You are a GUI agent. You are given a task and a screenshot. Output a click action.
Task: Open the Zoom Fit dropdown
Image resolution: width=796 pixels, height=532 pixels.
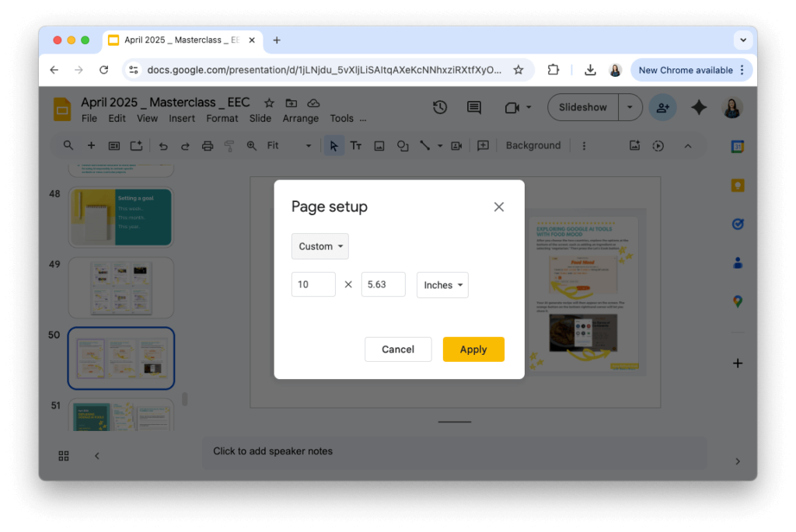[307, 145]
